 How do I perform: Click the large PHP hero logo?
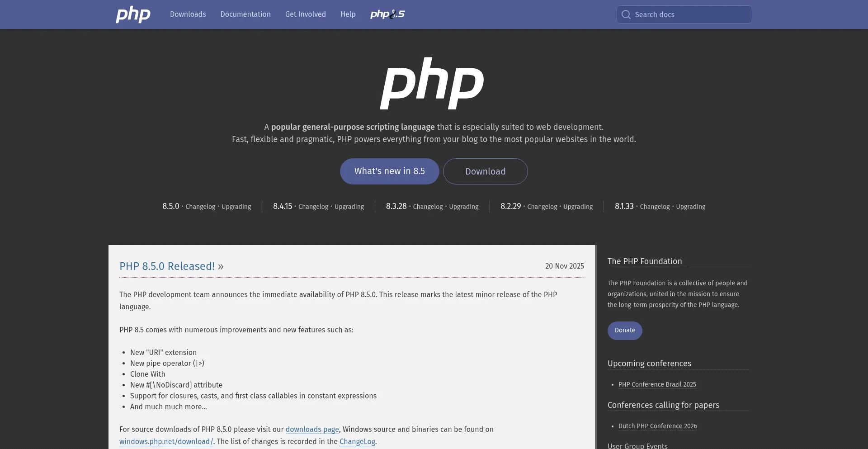[432, 83]
